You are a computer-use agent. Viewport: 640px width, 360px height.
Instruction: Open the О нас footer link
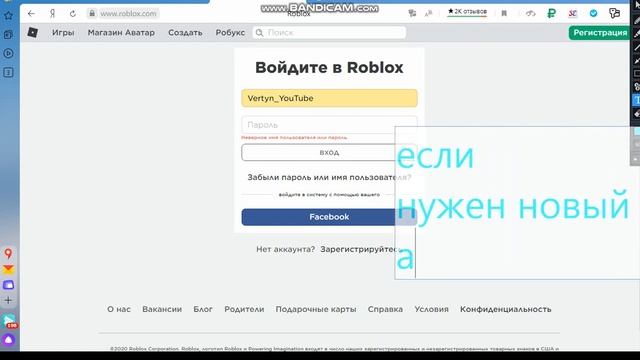119,309
